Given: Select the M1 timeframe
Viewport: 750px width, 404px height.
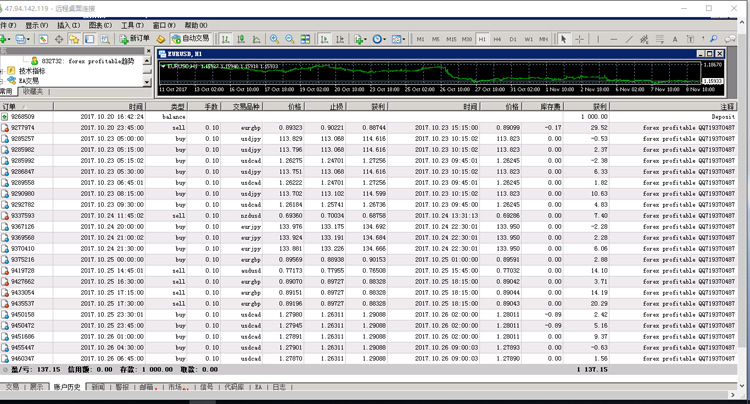Looking at the screenshot, I should click(x=420, y=39).
